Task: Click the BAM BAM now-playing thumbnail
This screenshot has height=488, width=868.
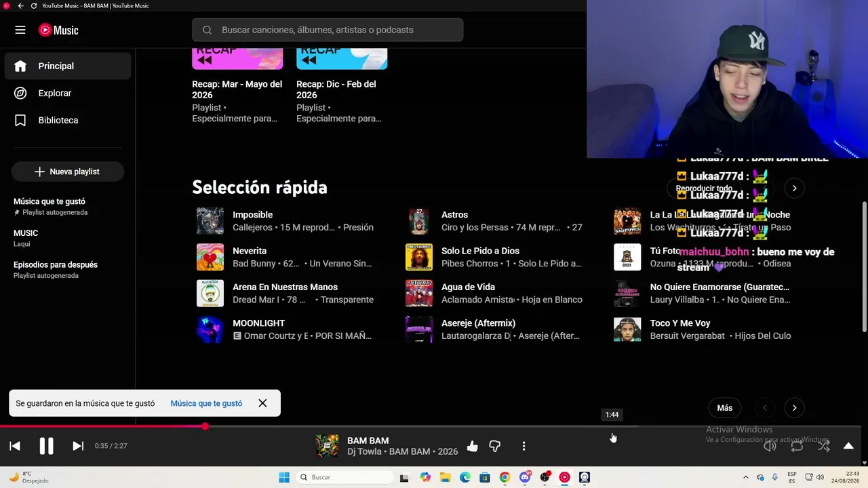Action: [328, 446]
